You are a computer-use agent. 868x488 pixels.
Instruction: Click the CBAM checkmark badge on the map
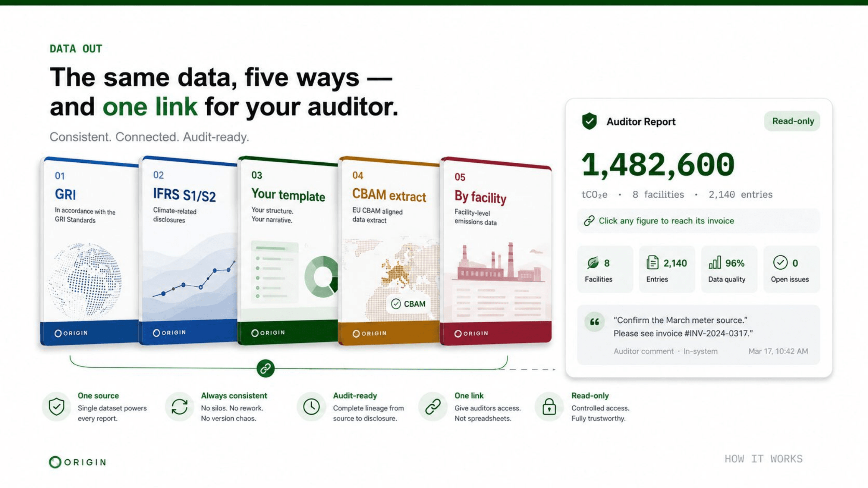(408, 304)
